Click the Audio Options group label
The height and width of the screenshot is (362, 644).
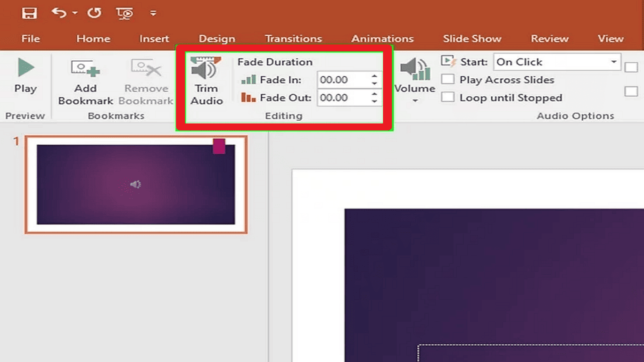[x=575, y=115]
